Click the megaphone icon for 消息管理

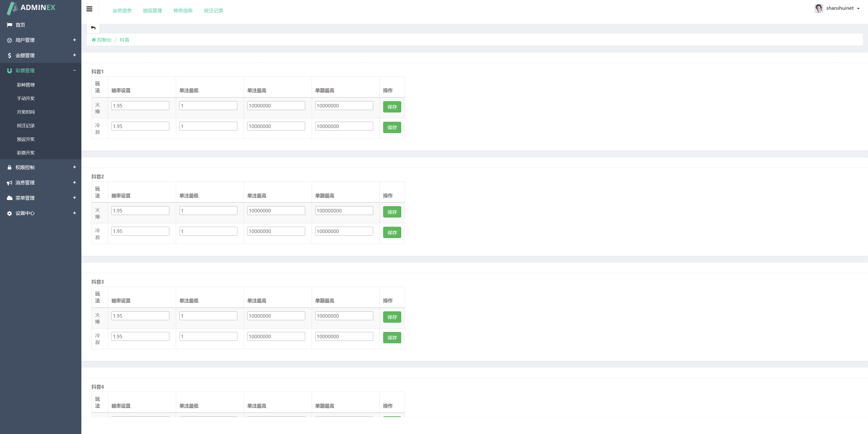9,183
